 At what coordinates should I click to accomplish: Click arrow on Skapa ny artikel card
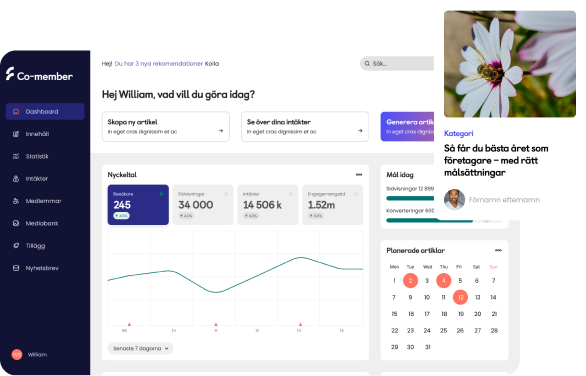click(221, 131)
